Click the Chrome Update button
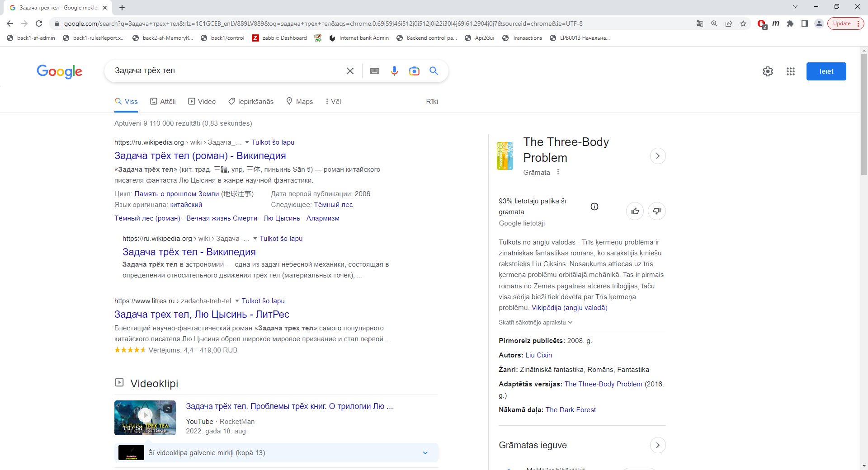The width and height of the screenshot is (868, 470). [845, 23]
